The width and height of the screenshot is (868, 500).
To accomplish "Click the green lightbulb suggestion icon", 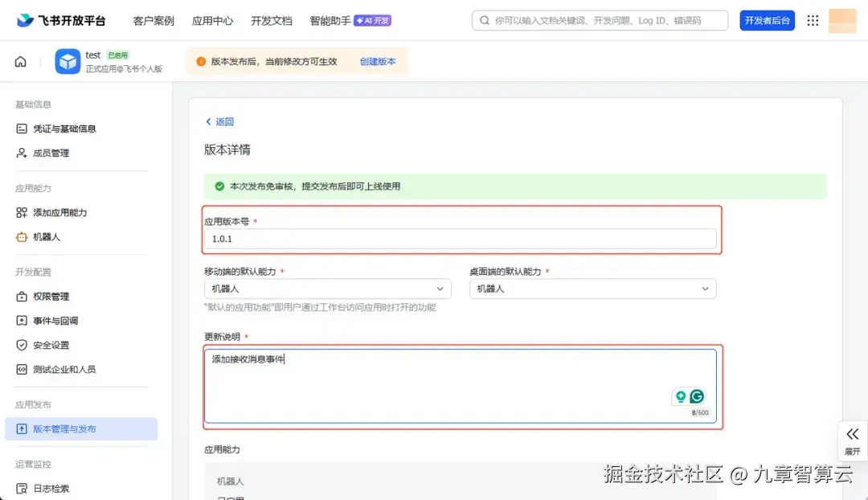I will [x=681, y=396].
